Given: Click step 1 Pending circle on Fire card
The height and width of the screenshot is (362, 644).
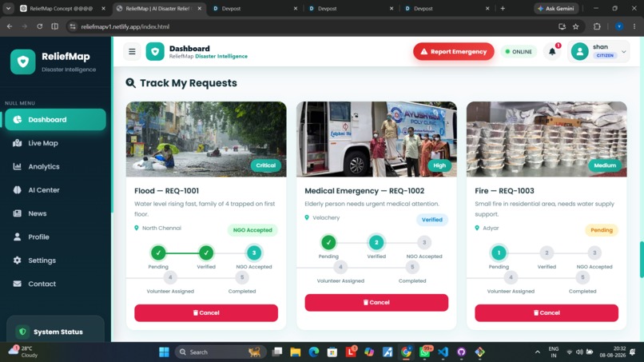Looking at the screenshot, I should [499, 253].
